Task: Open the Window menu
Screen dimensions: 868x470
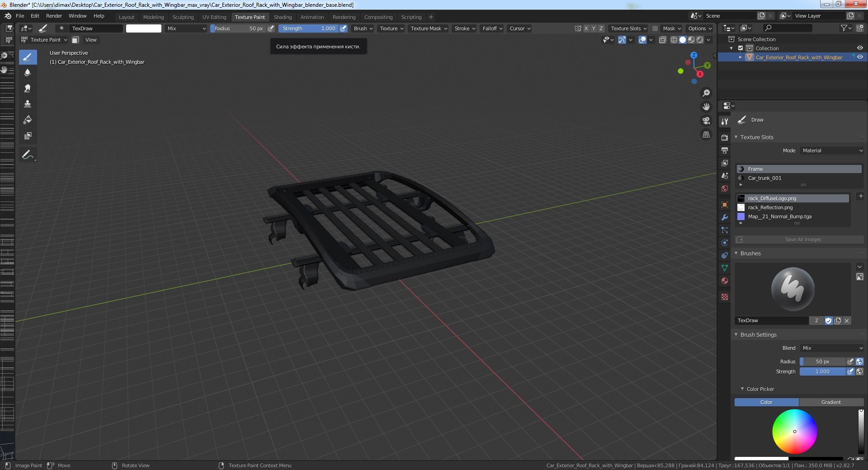Action: (77, 16)
